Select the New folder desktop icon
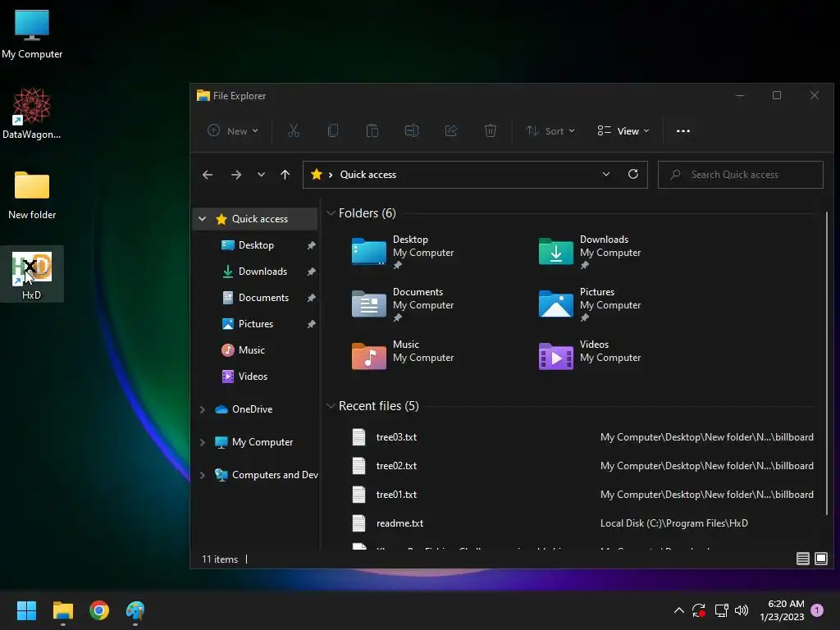This screenshot has height=630, width=840. (x=32, y=195)
